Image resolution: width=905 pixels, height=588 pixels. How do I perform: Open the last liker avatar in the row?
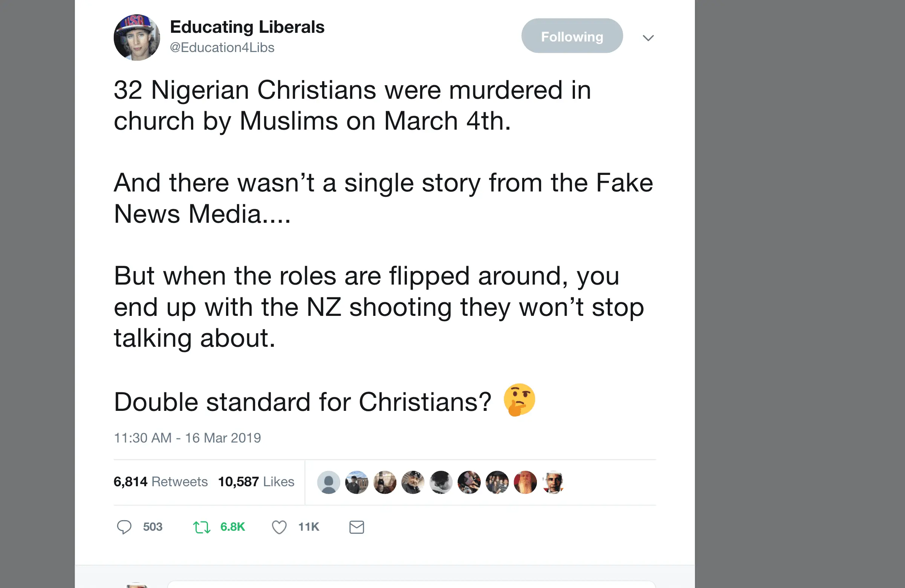[x=553, y=482]
